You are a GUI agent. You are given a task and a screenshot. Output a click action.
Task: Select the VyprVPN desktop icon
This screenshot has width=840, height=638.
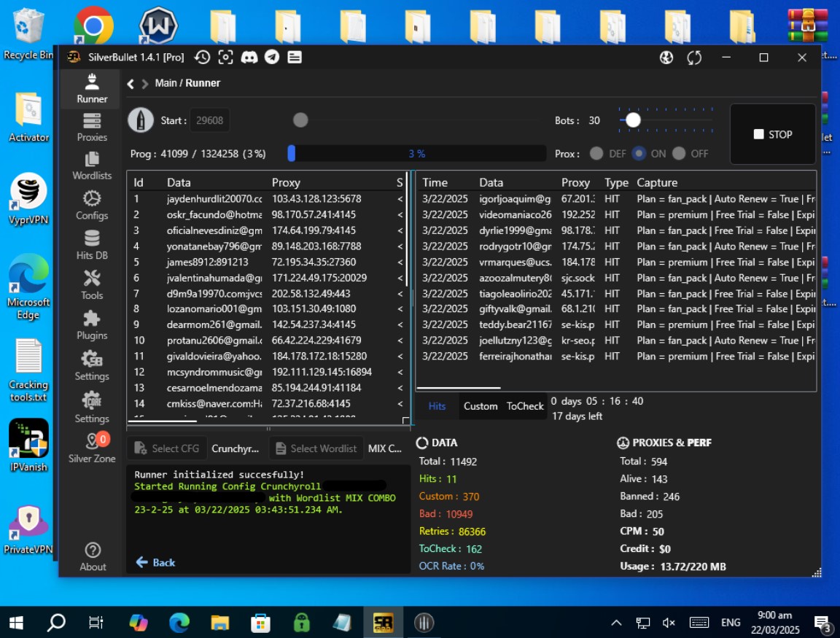pyautogui.click(x=28, y=199)
